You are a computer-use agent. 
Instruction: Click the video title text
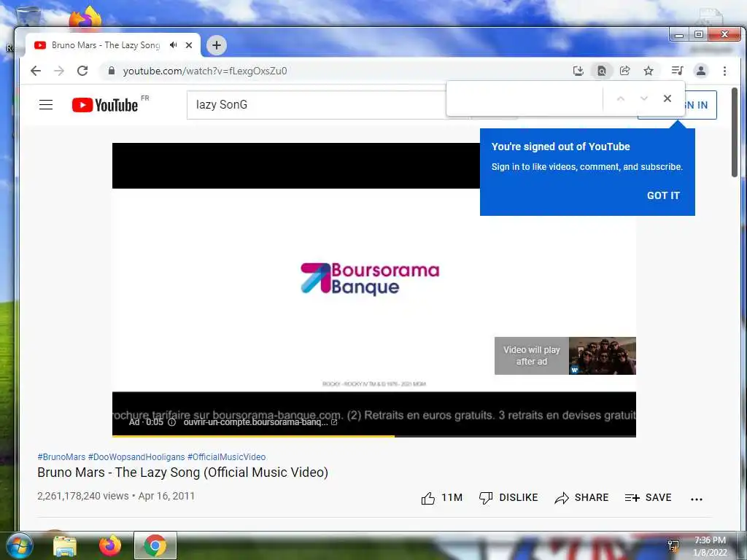(x=183, y=472)
